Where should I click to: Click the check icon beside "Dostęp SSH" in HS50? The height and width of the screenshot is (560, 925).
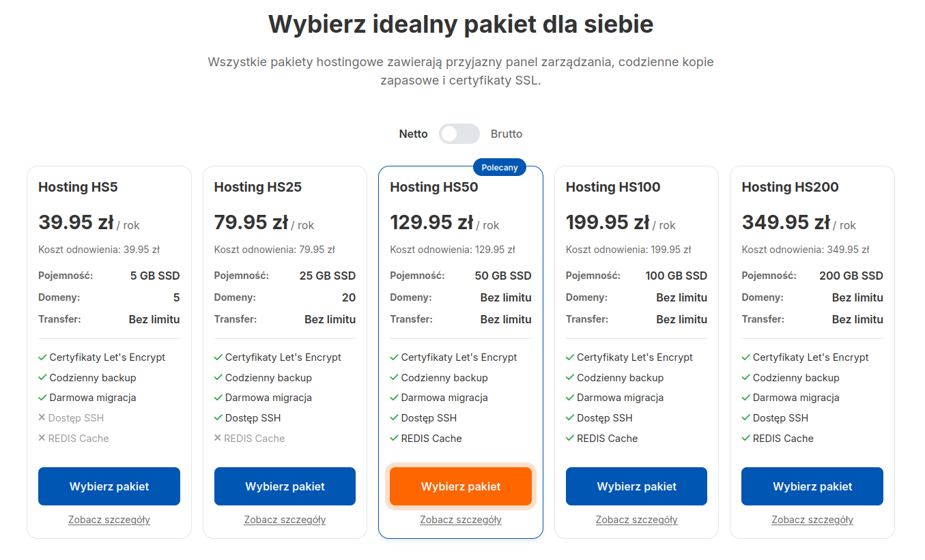click(394, 417)
